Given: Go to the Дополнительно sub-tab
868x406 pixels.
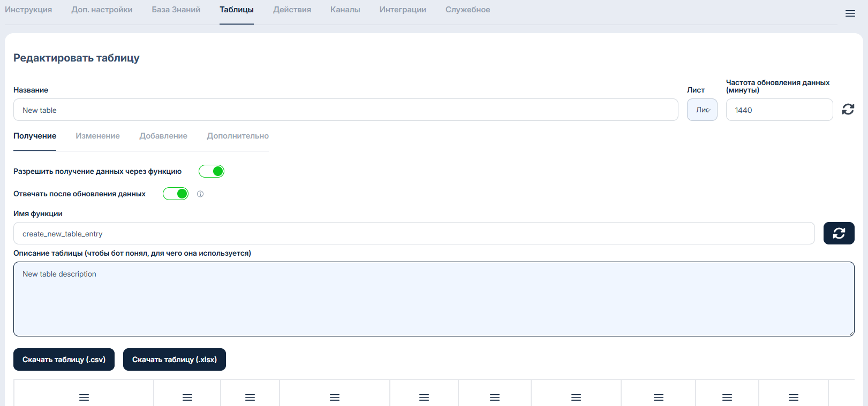Looking at the screenshot, I should coord(238,136).
